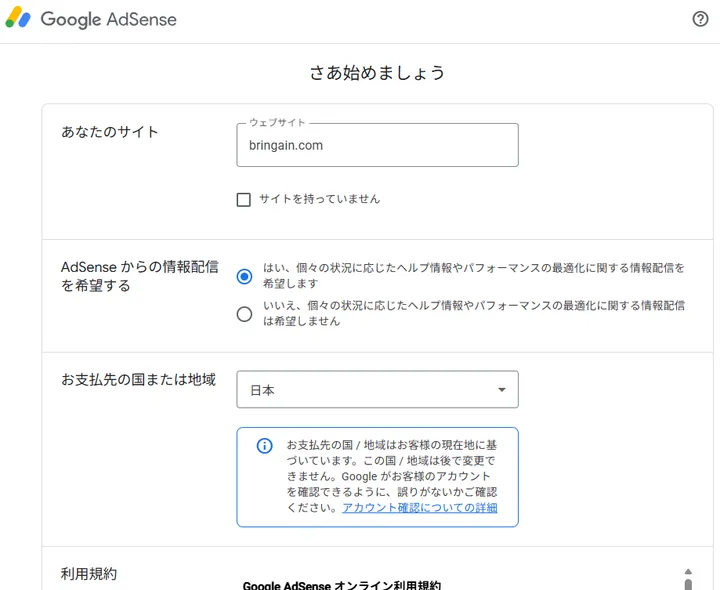Click the 利用規約 section label
720x590 pixels.
[89, 574]
